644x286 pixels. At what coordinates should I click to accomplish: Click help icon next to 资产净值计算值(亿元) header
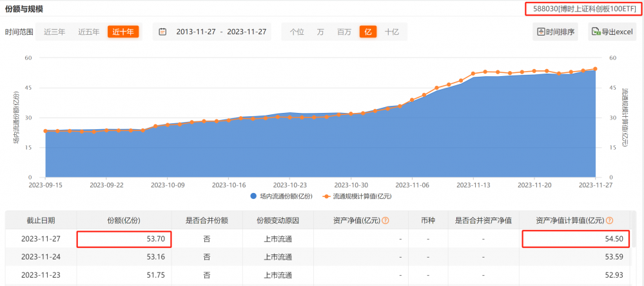tap(609, 220)
